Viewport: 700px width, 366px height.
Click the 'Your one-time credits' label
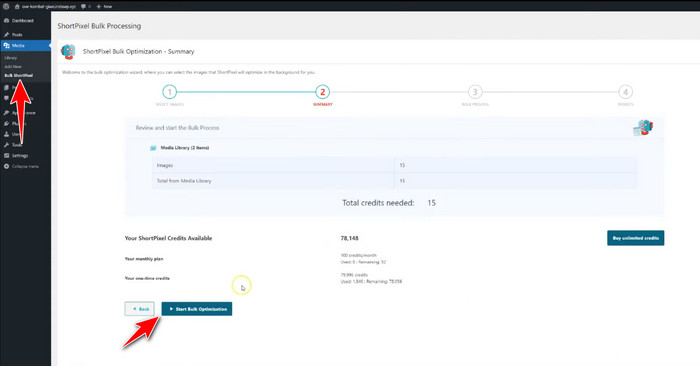click(147, 278)
